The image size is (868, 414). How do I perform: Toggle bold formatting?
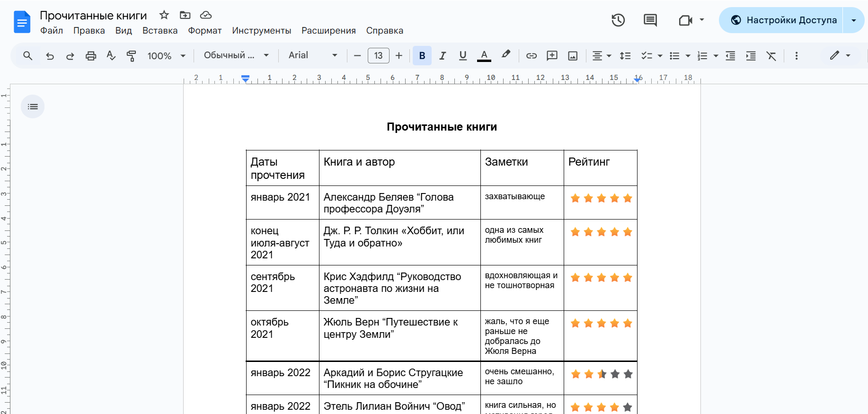coord(422,56)
